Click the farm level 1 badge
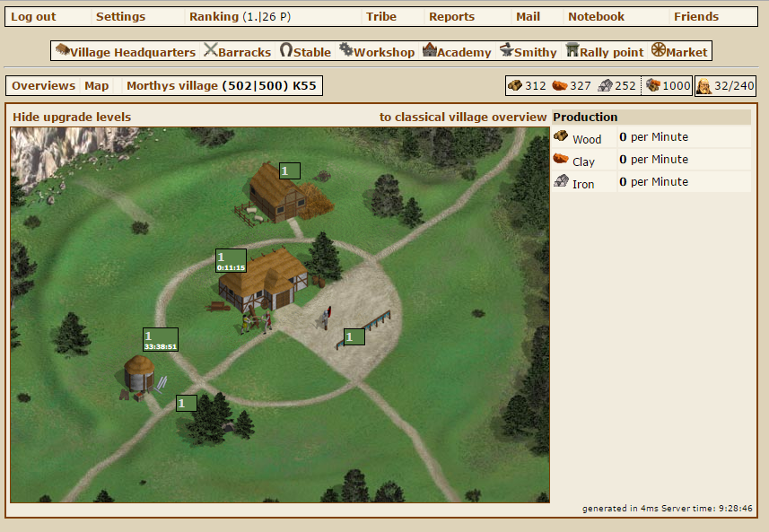Screen dimensions: 769x532 [x=289, y=171]
